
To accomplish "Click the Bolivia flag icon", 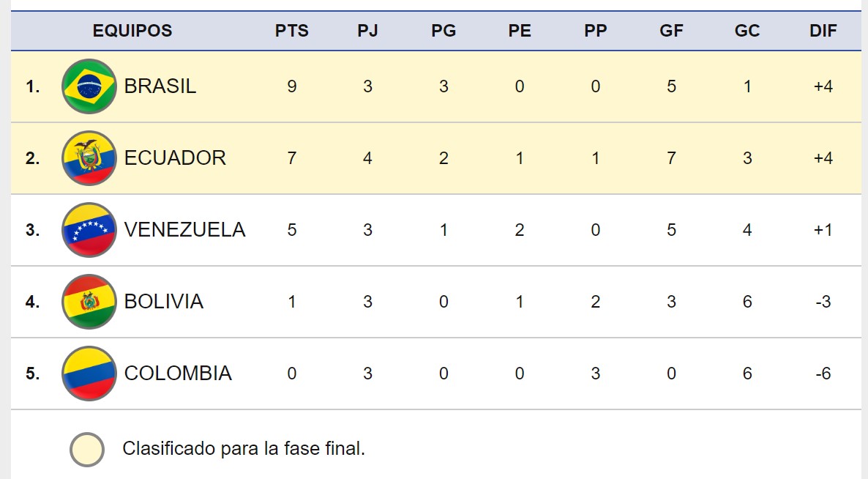I will [x=89, y=302].
